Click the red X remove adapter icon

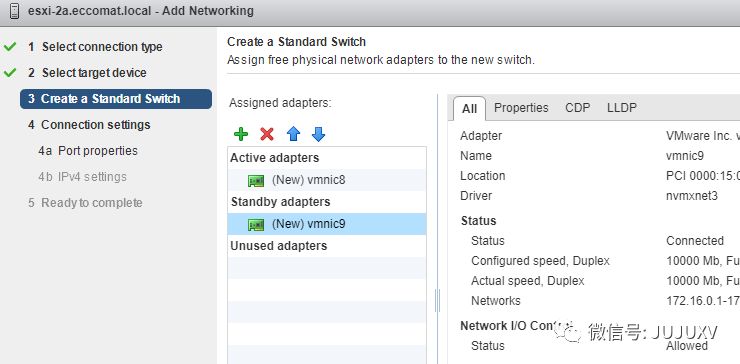coord(267,135)
